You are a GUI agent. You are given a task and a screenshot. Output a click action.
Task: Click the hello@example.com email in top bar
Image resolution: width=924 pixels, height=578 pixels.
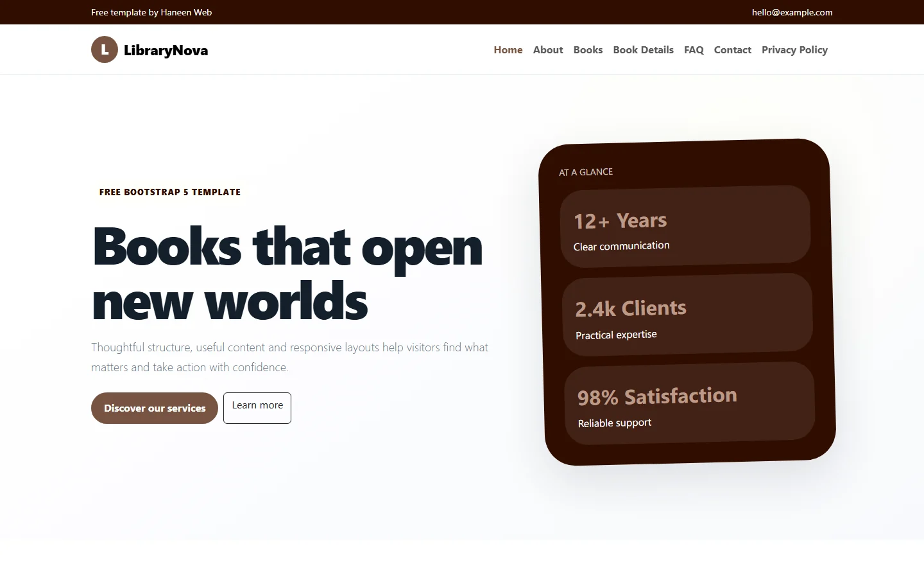(792, 12)
